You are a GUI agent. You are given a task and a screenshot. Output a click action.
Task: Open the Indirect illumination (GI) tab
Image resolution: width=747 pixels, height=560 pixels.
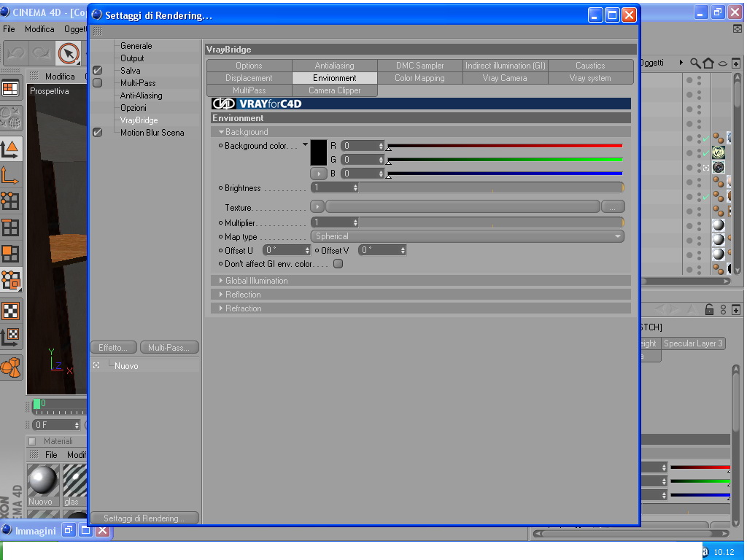click(505, 66)
